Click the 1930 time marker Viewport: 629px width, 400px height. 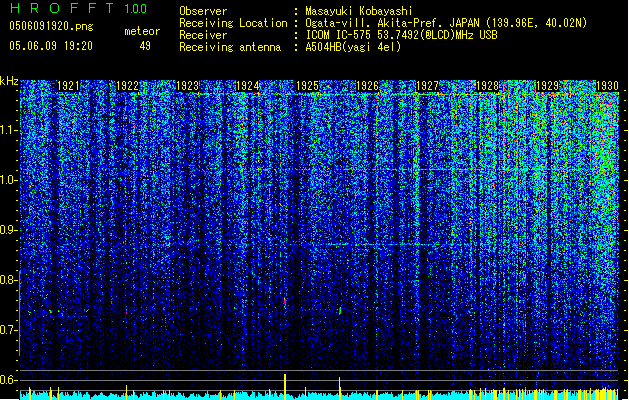pyautogui.click(x=607, y=86)
